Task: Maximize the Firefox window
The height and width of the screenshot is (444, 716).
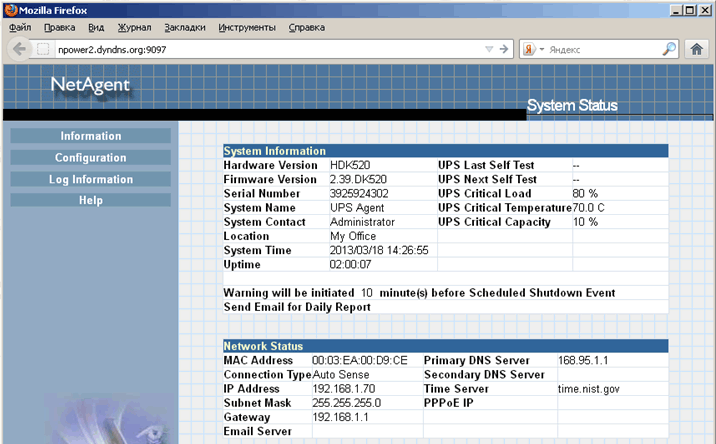Action: click(690, 10)
